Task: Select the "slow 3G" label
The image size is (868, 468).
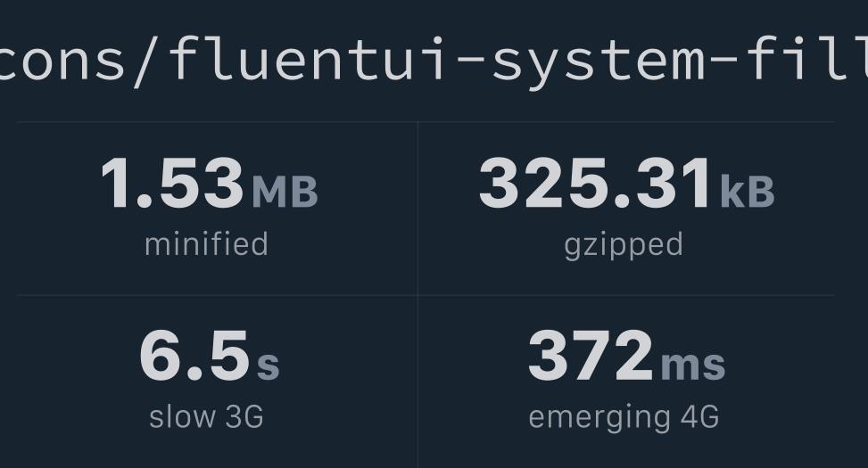Action: 206,416
